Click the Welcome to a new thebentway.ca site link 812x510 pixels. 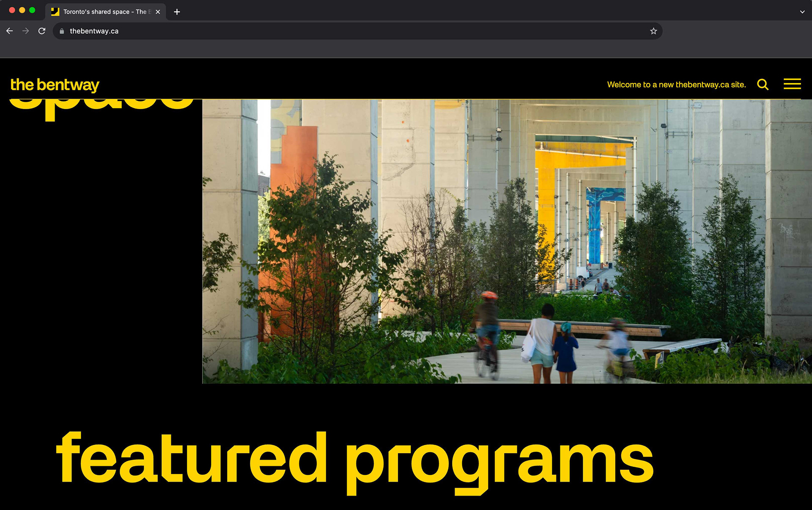coord(676,85)
